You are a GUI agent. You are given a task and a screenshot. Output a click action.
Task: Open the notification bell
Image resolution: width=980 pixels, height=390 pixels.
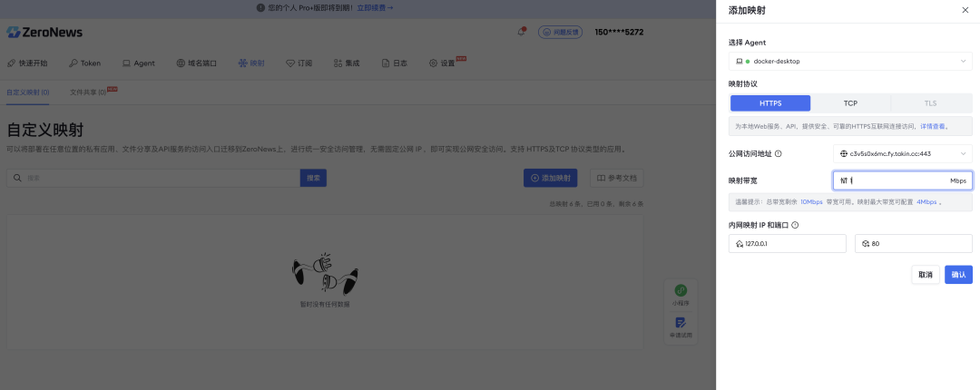(521, 32)
